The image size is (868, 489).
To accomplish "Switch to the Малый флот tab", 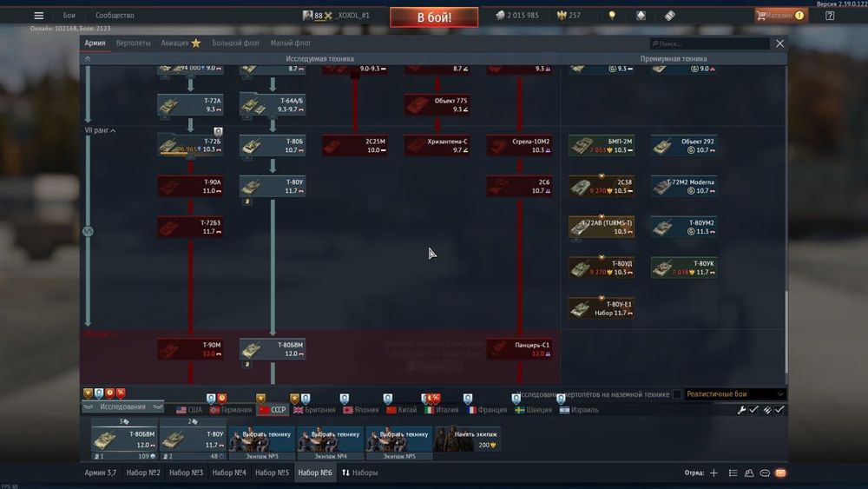I will tap(291, 43).
